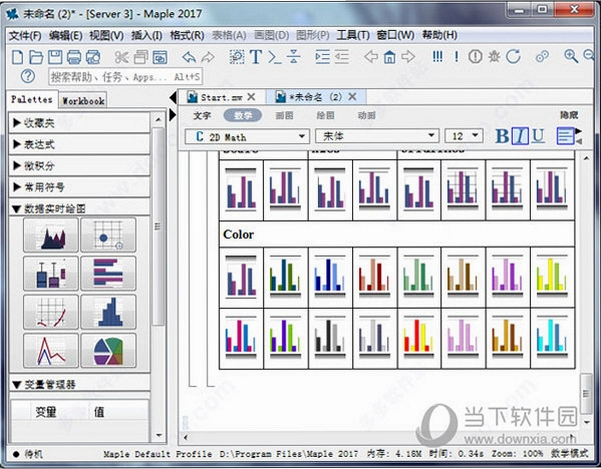Select the 视图(V) menu
Screen dimensions: 601x469
(106, 36)
